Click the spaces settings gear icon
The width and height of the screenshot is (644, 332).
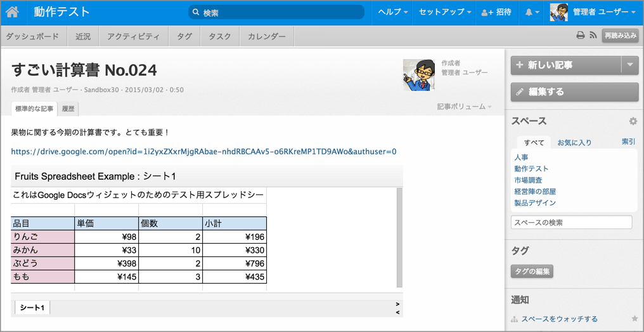click(633, 121)
